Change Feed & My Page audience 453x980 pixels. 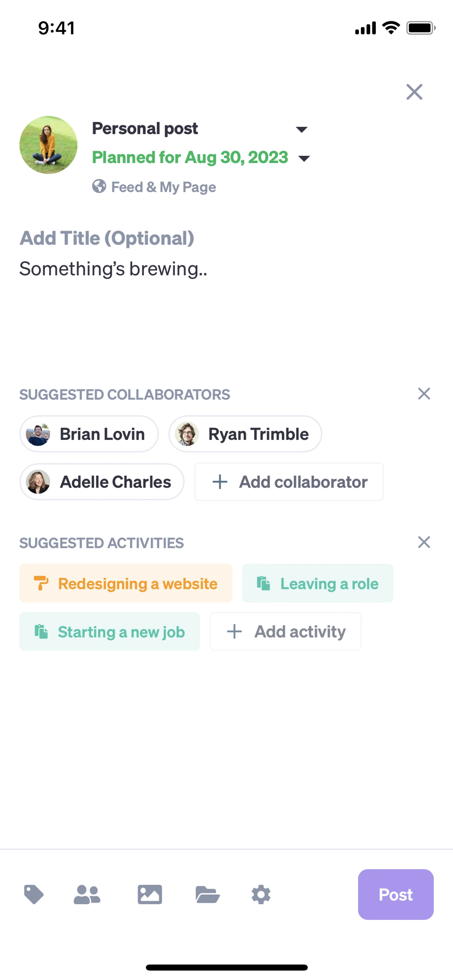click(163, 187)
